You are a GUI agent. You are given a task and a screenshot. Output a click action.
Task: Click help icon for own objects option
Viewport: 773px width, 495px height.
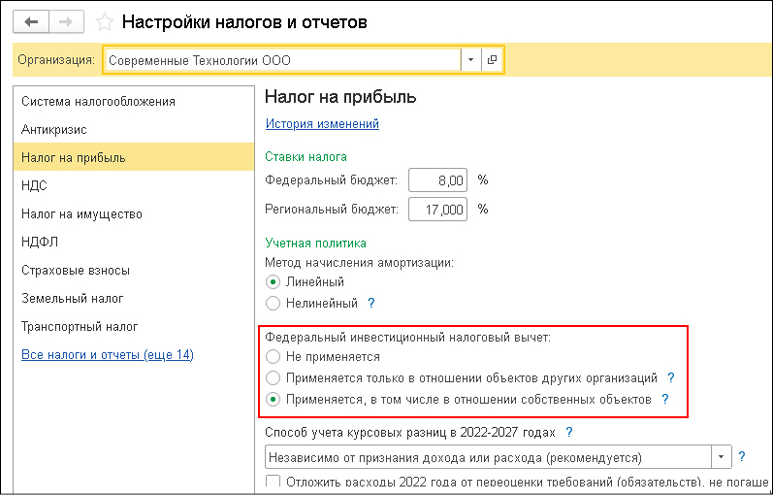point(665,399)
